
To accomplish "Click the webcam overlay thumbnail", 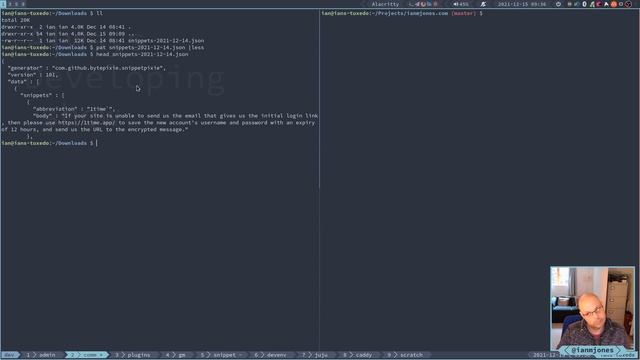I will pyautogui.click(x=592, y=309).
